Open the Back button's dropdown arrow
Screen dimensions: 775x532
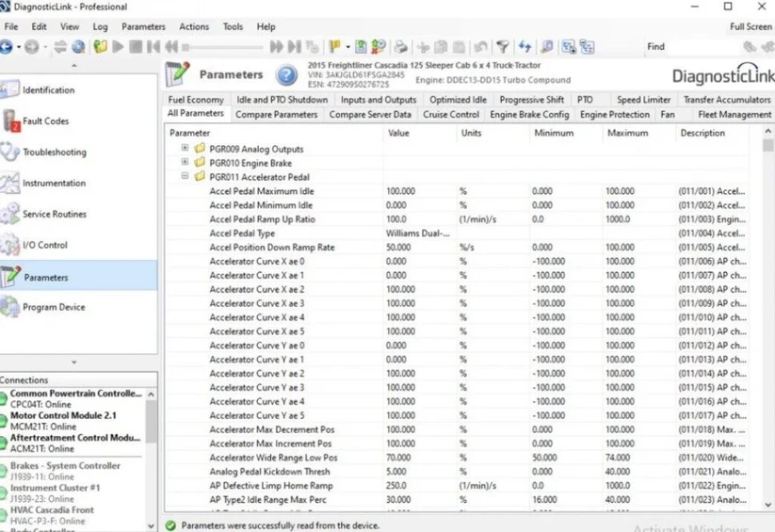click(19, 47)
